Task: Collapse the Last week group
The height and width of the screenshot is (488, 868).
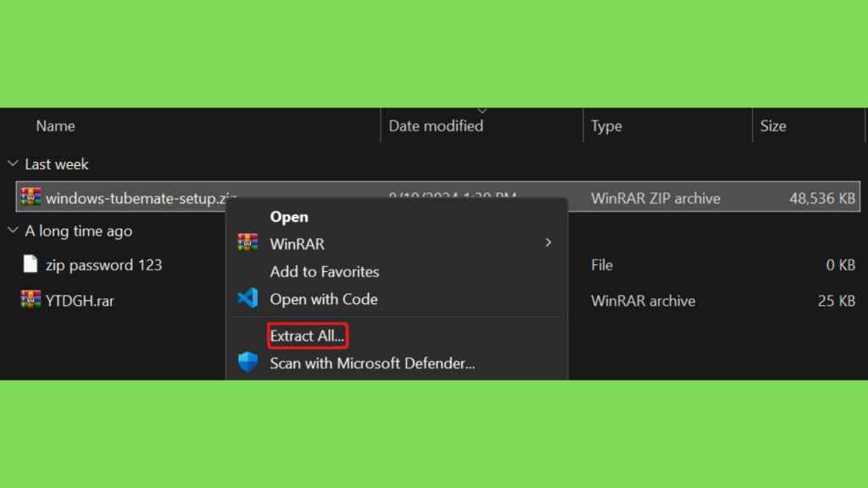Action: [13, 164]
